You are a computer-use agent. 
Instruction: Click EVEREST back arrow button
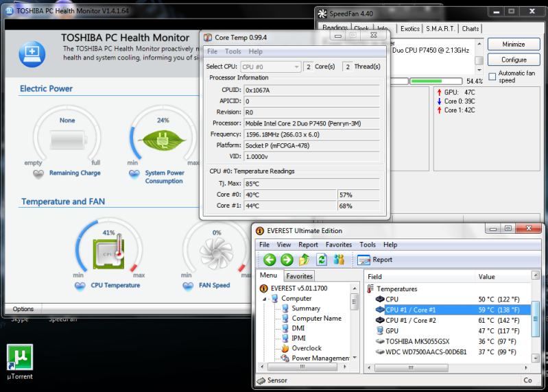[x=270, y=260]
